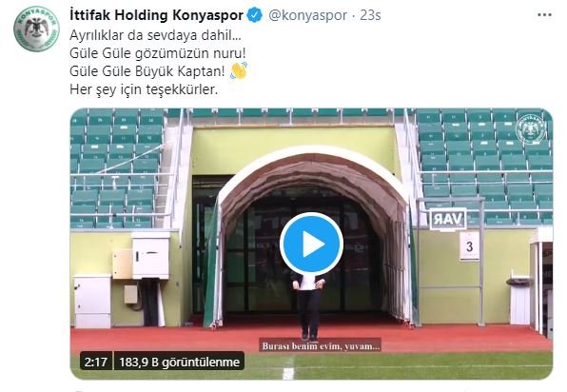Play the tweet video
Viewport: 567px width, 392px height.
[311, 245]
